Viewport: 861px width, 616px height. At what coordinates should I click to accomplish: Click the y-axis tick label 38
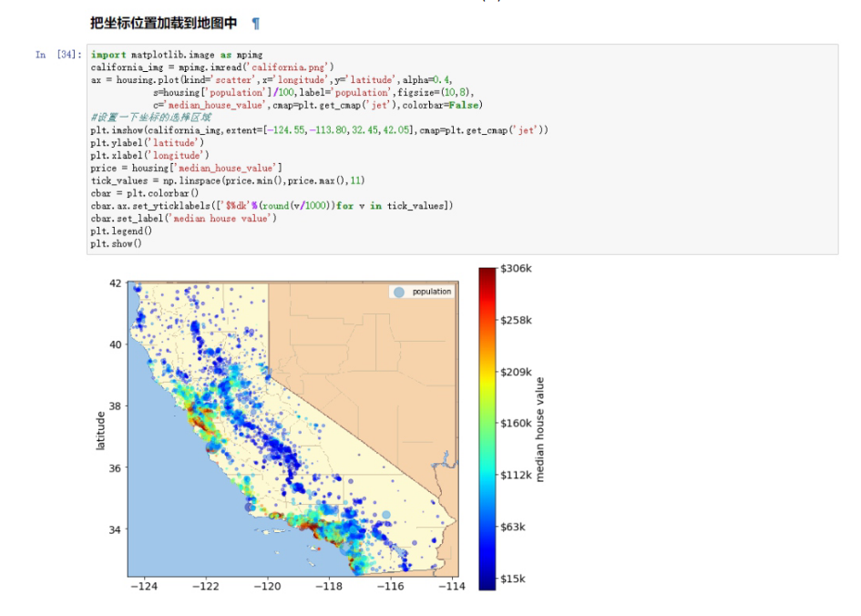coord(116,406)
